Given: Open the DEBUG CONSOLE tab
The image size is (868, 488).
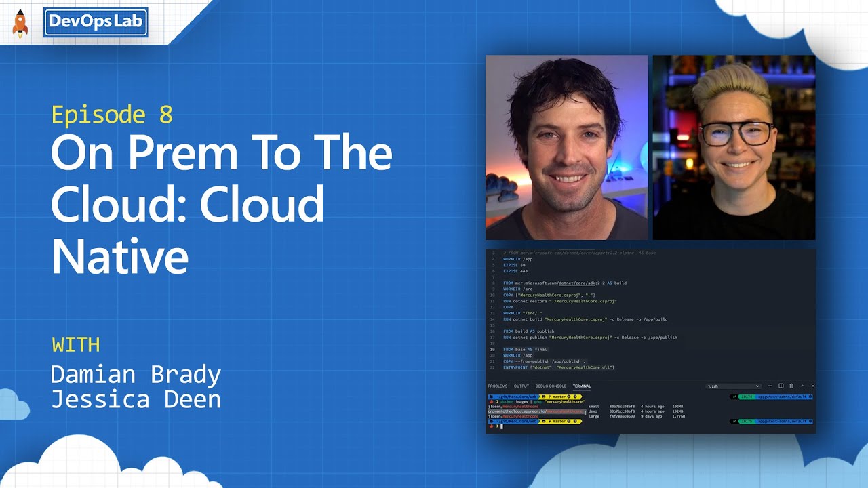Looking at the screenshot, I should pos(551,386).
